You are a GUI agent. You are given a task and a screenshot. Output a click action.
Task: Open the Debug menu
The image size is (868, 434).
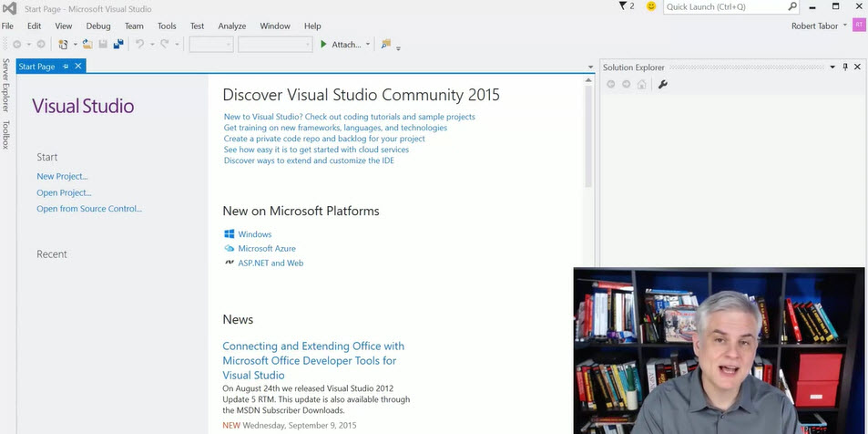click(98, 26)
